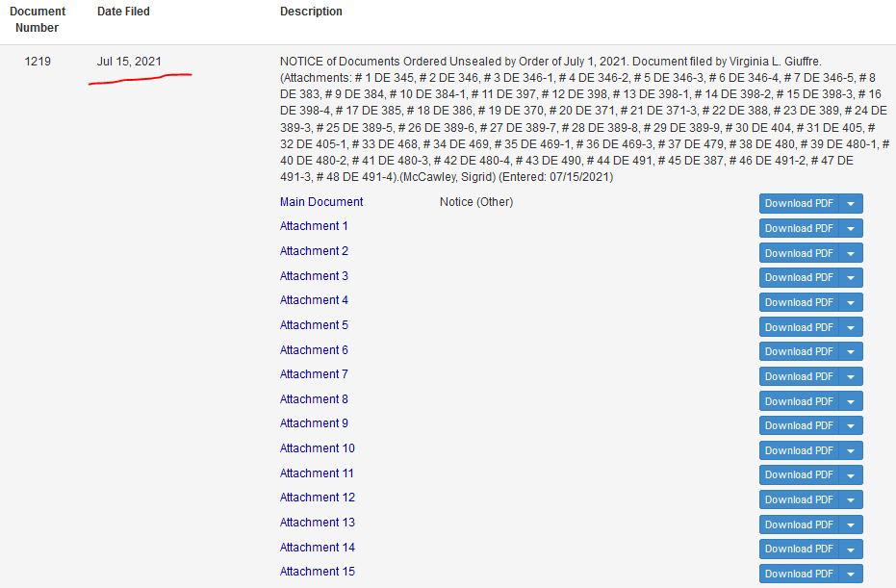Viewport: 896px width, 588px height.
Task: Open Attachment 3 link
Action: pos(314,276)
